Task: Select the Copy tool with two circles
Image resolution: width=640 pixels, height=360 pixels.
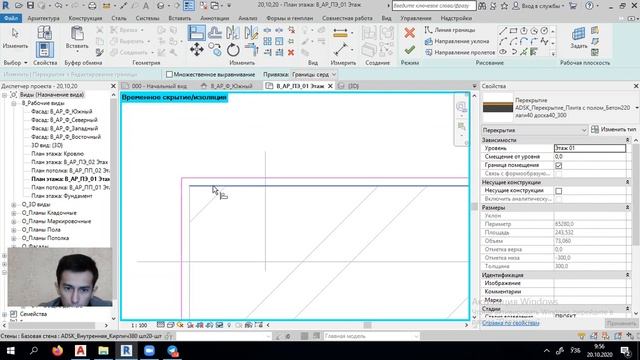Action: tap(215, 50)
